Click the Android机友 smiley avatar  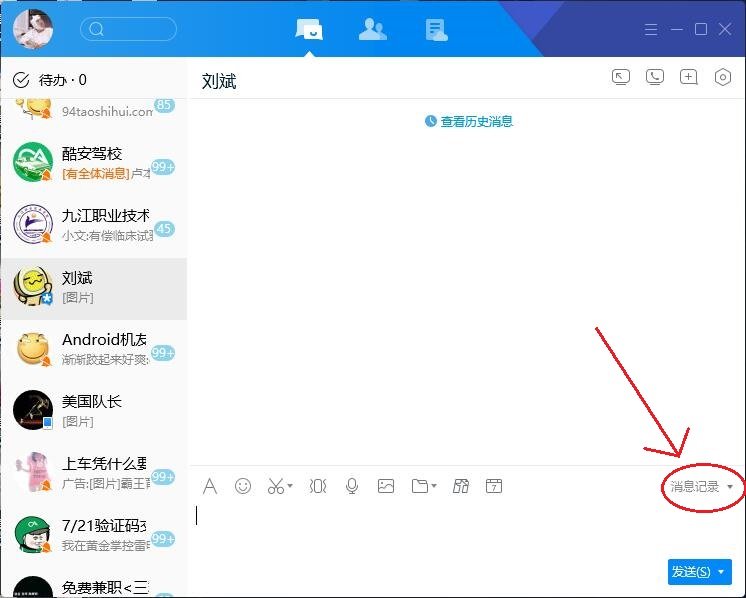click(x=32, y=348)
